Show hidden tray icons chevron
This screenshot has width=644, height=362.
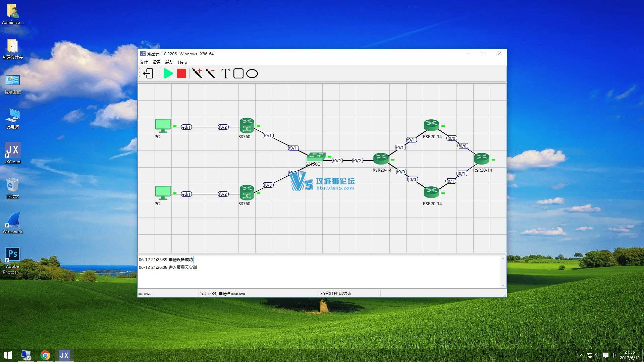click(581, 355)
